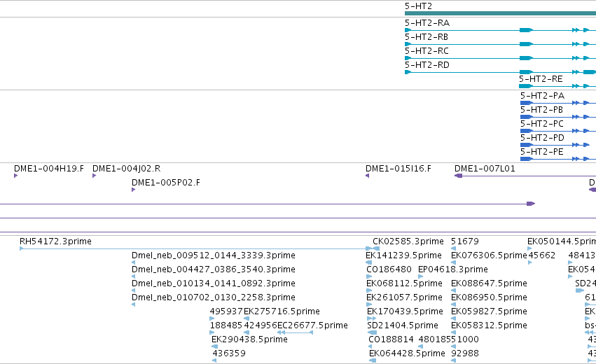Screen dimensions: 596x364
Task: Select the DME1-007L01 feature label
Action: 485,169
